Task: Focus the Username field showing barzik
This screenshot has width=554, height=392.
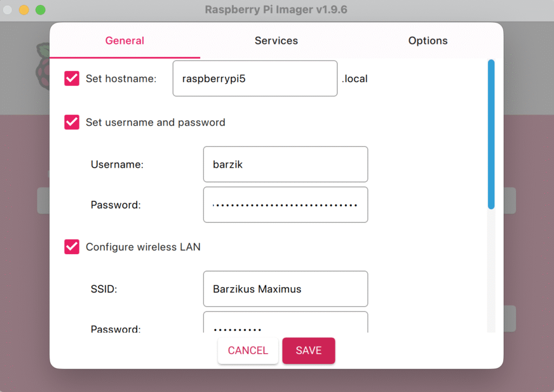Action: (285, 164)
